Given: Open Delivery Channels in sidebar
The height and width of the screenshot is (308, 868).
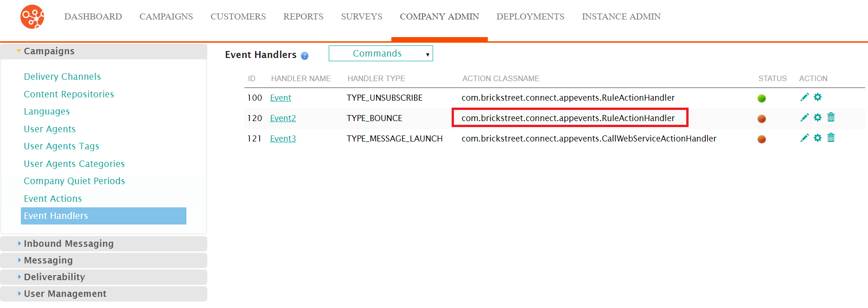Looking at the screenshot, I should click(x=62, y=77).
